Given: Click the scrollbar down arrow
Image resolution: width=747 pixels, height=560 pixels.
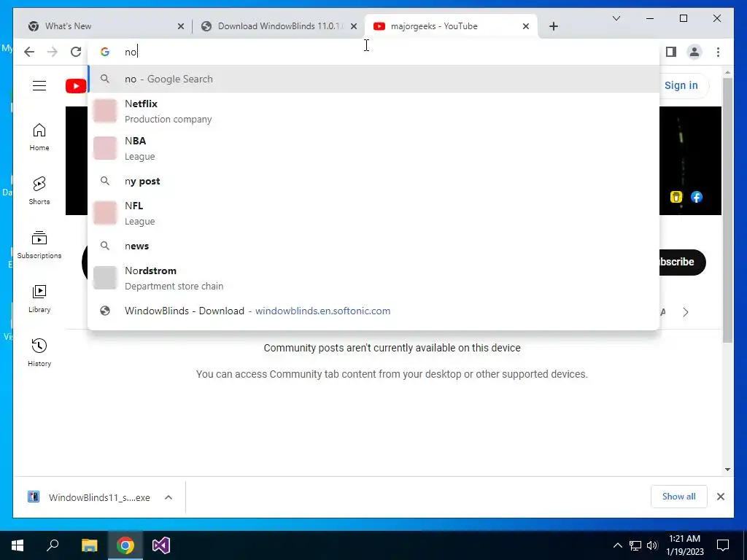Looking at the screenshot, I should coord(727,470).
